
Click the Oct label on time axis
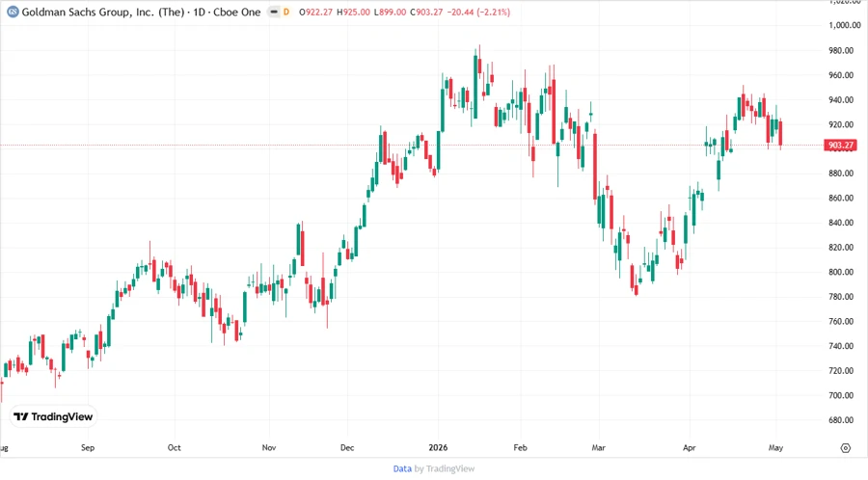(x=174, y=448)
